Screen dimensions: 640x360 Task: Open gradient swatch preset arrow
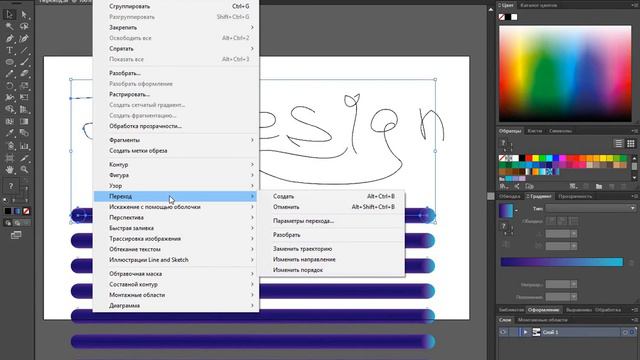tap(516, 211)
